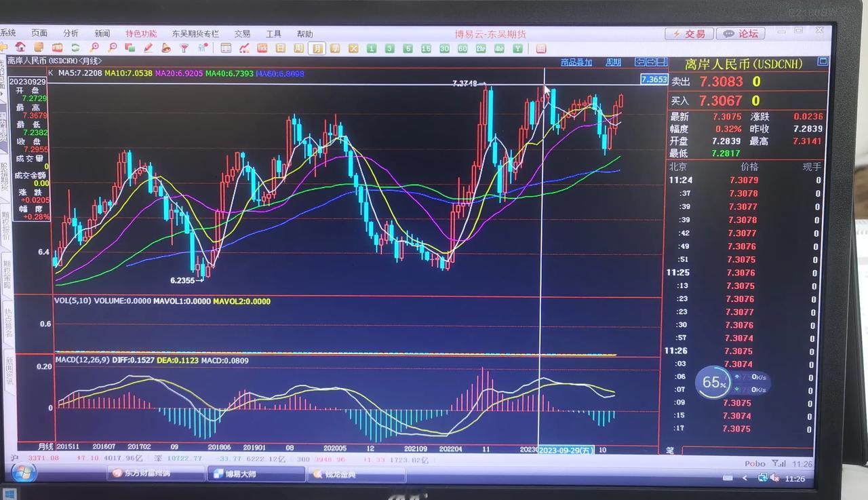Select the red pencil drawing tool
This screenshot has width=868, height=500.
pyautogui.click(x=148, y=47)
